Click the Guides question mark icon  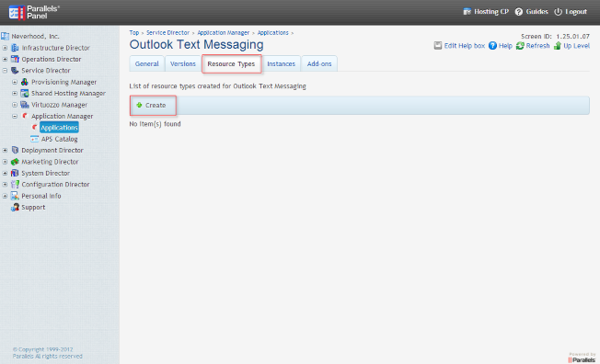click(x=518, y=12)
